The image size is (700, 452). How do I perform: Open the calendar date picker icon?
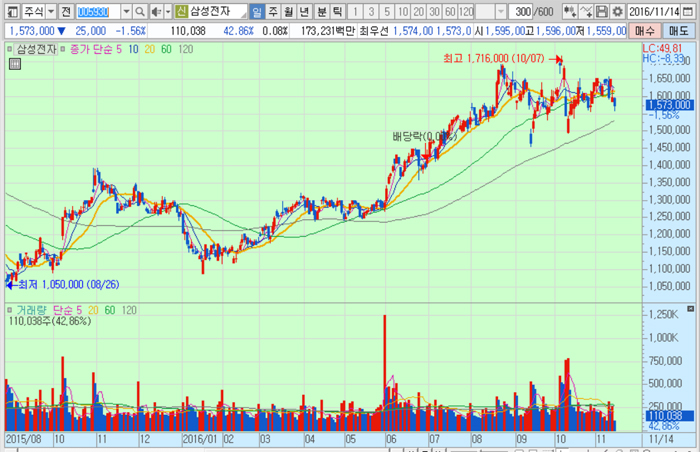pyautogui.click(x=687, y=12)
